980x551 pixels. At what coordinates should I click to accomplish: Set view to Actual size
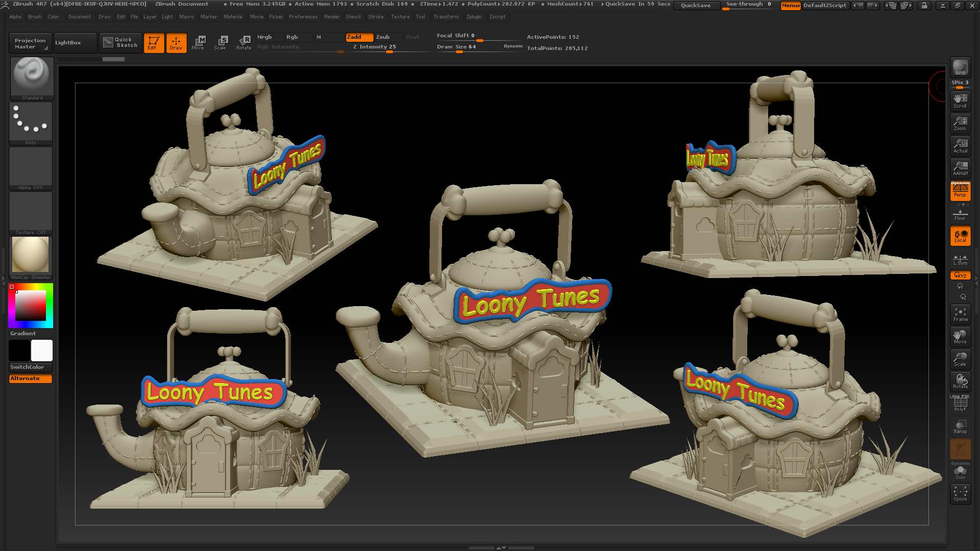[960, 145]
